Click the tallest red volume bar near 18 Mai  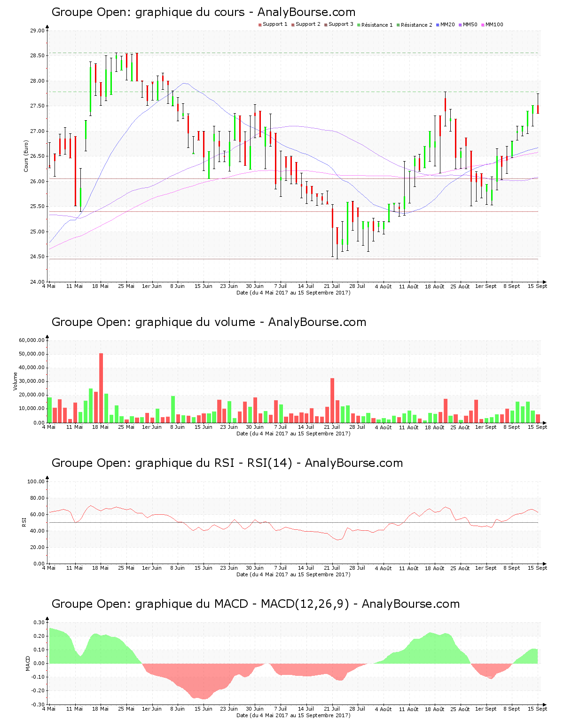pyautogui.click(x=101, y=388)
